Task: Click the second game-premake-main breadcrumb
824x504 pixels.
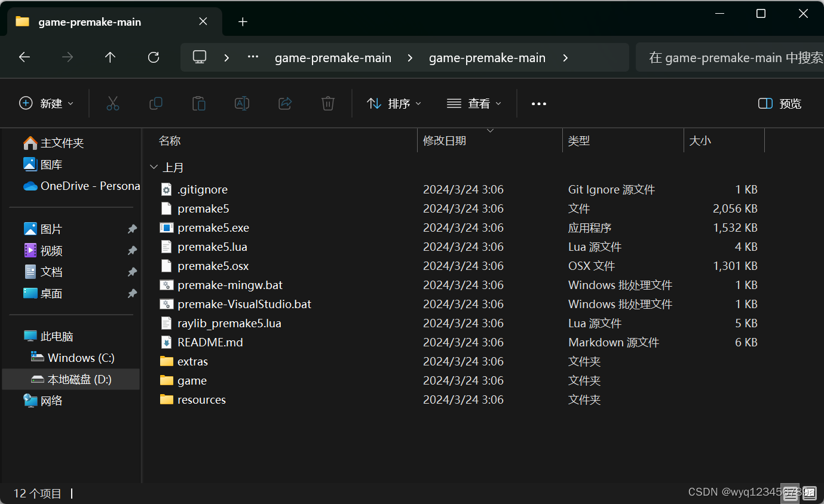Action: click(487, 58)
